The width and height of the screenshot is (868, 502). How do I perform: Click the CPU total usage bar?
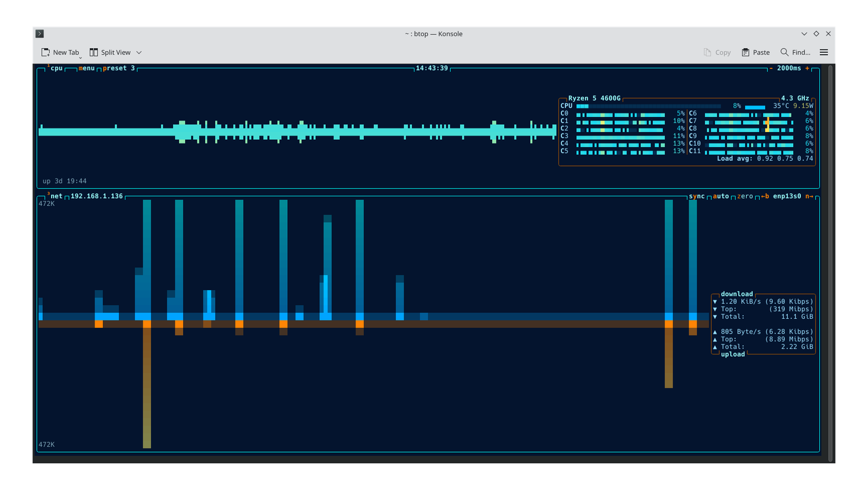coord(648,106)
